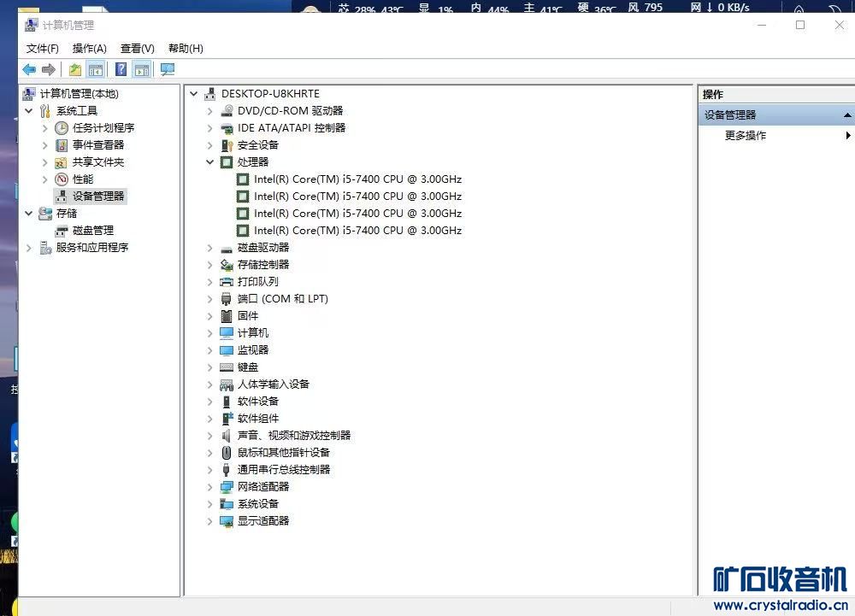Select the 任务计划程序 clock icon

[x=62, y=128]
